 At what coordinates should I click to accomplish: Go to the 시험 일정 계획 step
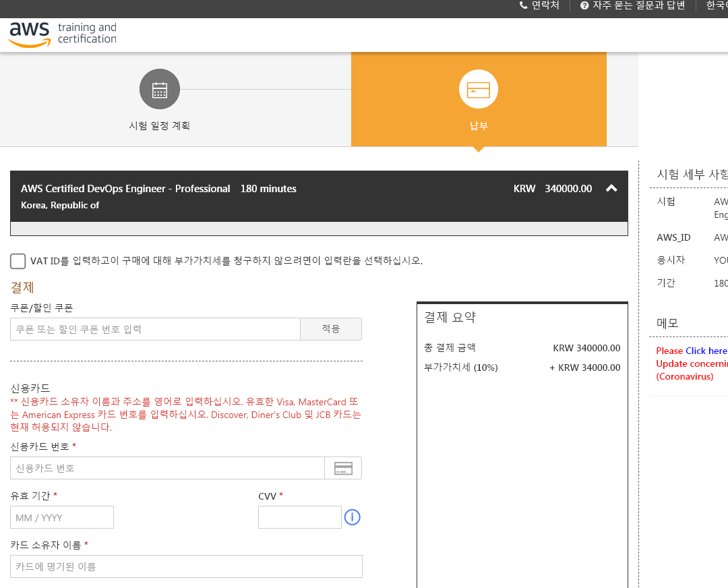click(160, 125)
